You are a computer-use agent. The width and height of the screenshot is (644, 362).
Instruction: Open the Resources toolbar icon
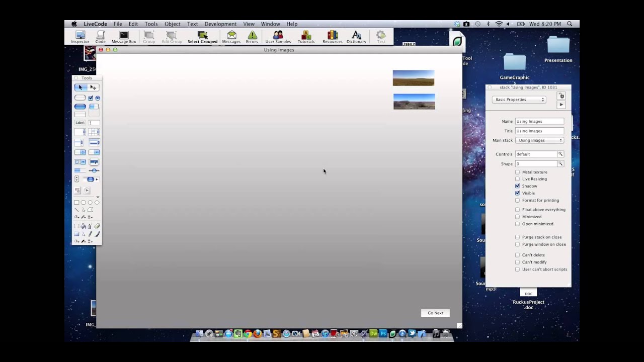[332, 37]
